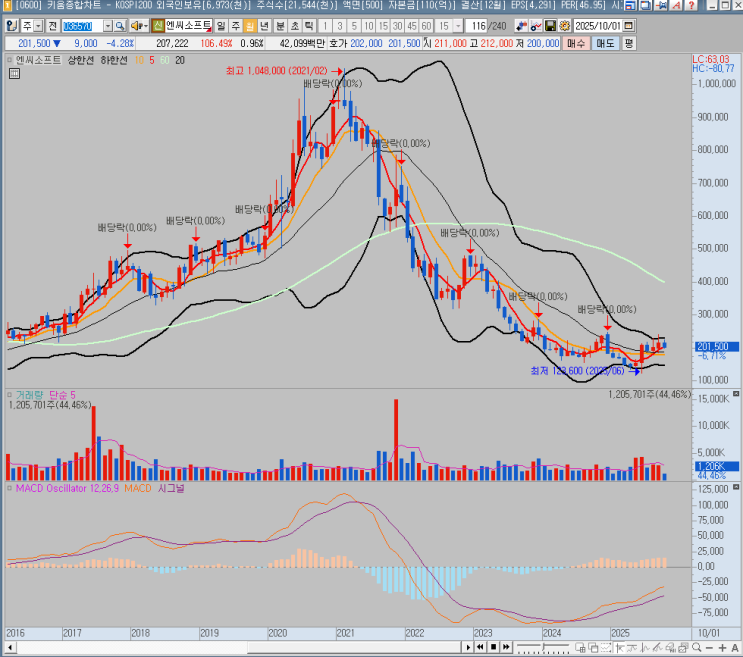Click the indicator chart-line toolbar icon
The height and width of the screenshot is (657, 743).
(x=536, y=26)
